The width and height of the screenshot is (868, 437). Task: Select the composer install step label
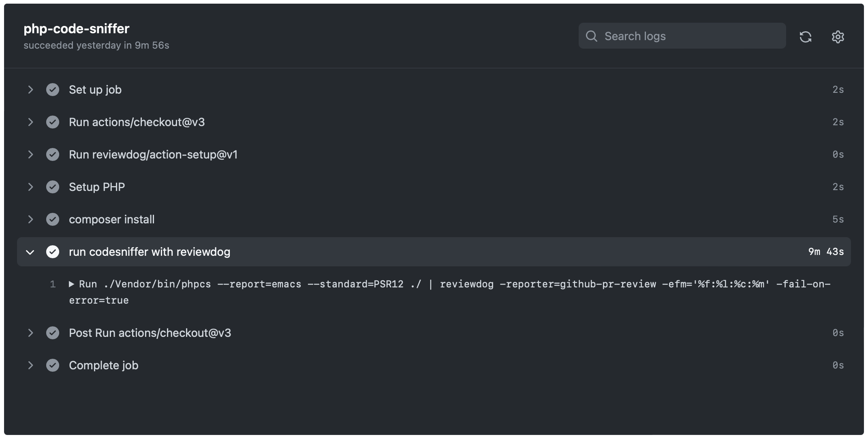pos(111,219)
